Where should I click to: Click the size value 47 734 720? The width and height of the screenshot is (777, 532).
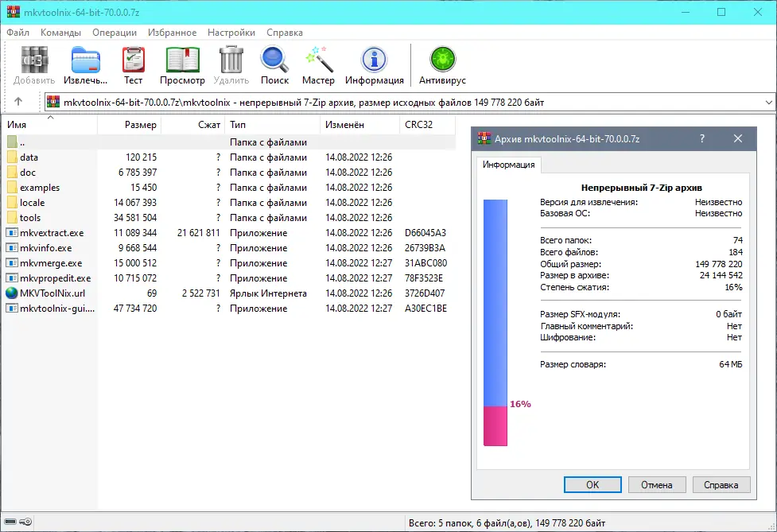click(x=134, y=309)
